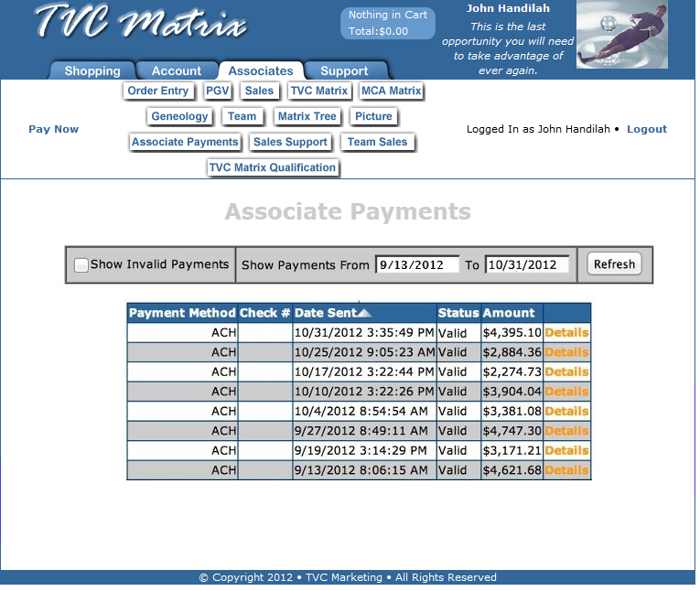Open the Account tab
This screenshot has height=591, width=700.
click(x=177, y=70)
